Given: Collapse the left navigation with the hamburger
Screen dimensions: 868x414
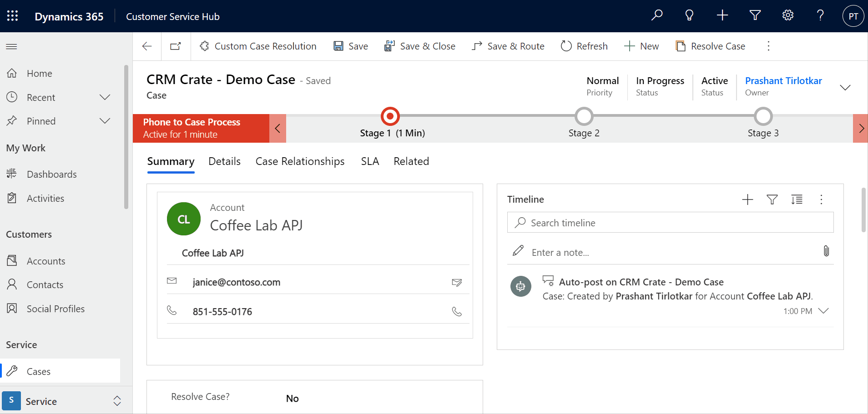Looking at the screenshot, I should 11,46.
